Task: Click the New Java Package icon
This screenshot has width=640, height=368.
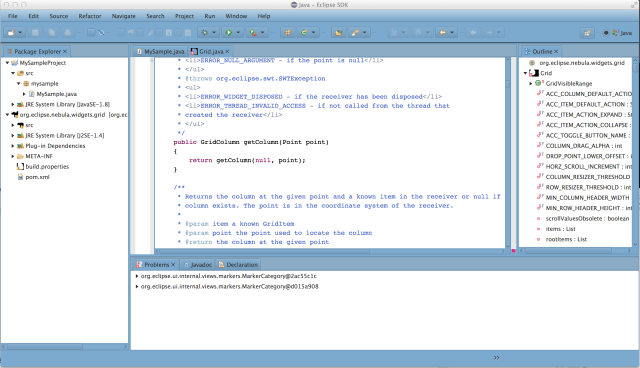Action: (288, 32)
